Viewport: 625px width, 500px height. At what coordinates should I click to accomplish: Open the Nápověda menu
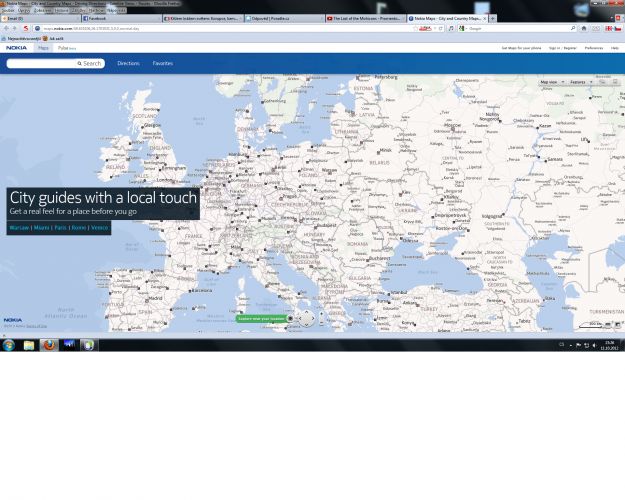117,10
